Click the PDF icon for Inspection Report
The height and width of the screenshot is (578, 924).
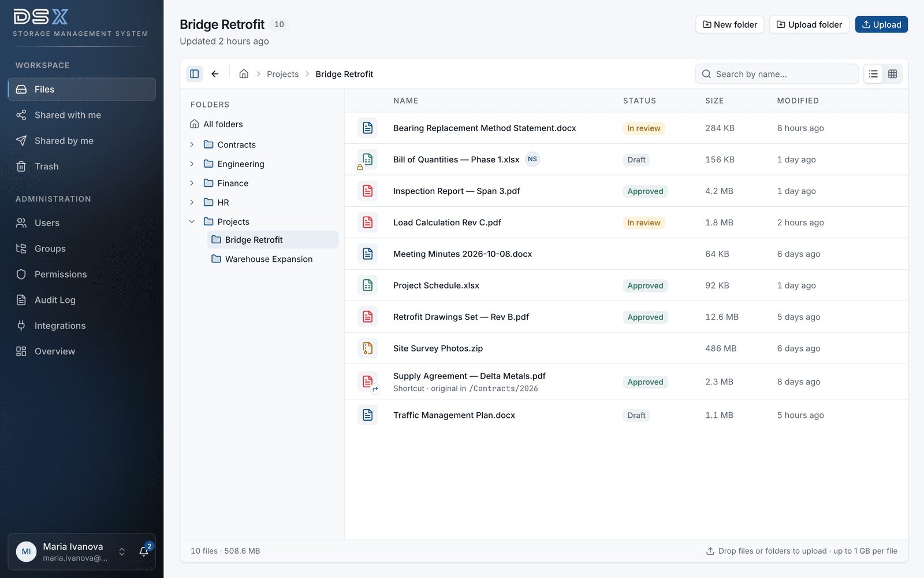[367, 191]
